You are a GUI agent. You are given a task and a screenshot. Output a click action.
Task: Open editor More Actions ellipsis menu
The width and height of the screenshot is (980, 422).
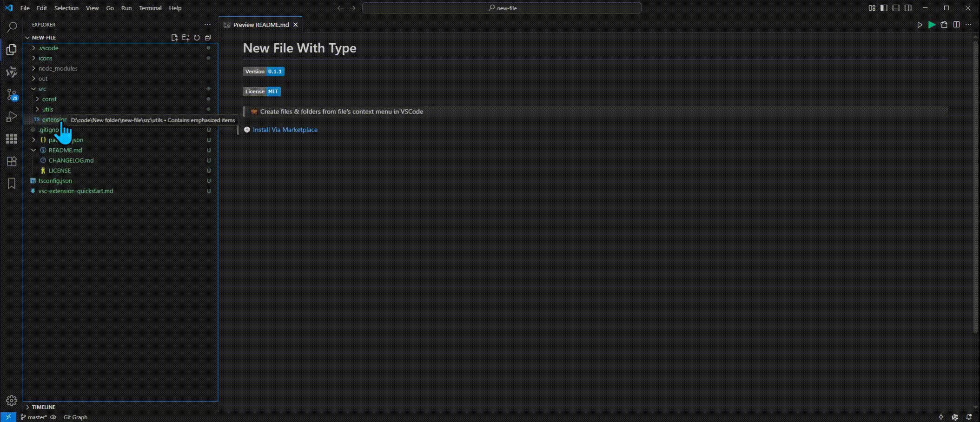(x=968, y=25)
